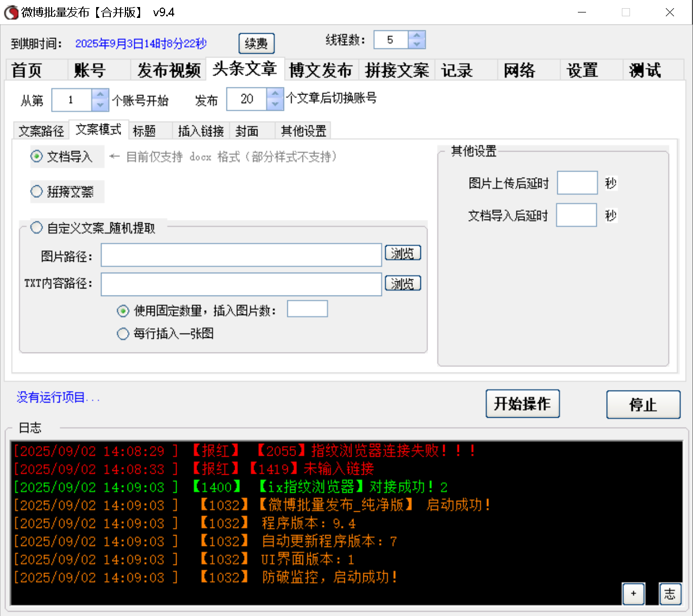Image resolution: width=693 pixels, height=616 pixels.
Task: Click the 续费 renewal button
Action: point(256,43)
